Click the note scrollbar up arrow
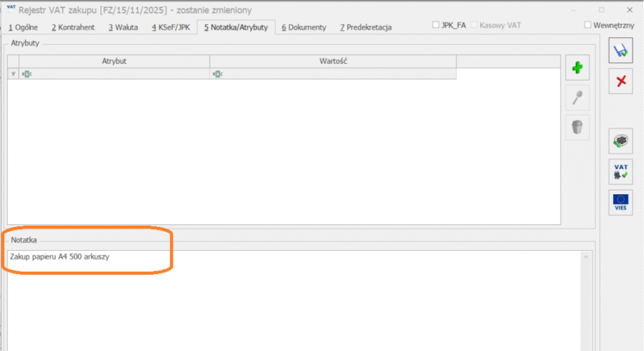Image resolution: width=644 pixels, height=351 pixels. [x=586, y=257]
